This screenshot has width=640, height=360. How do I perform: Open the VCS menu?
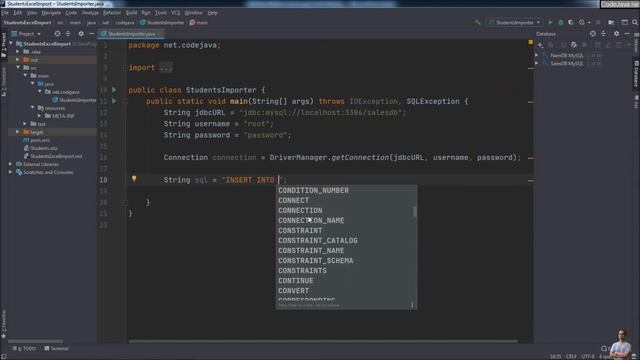pyautogui.click(x=176, y=13)
